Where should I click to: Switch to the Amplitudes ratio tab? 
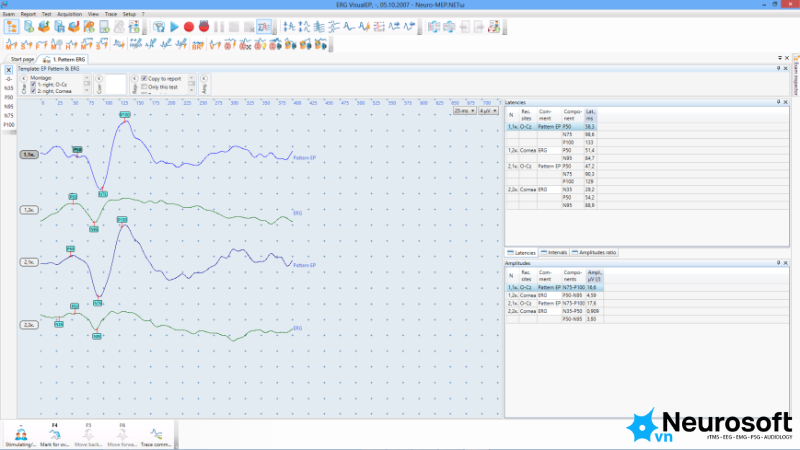(x=594, y=253)
